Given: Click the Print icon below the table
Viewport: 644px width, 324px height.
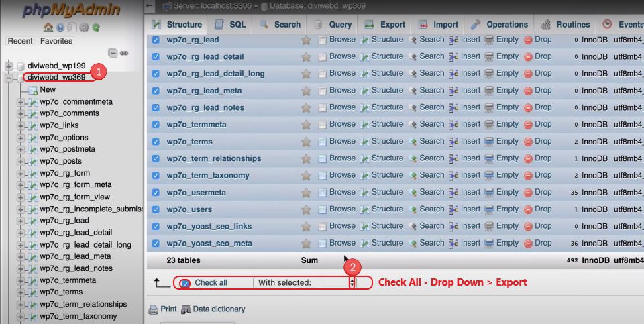Looking at the screenshot, I should 154,310.
